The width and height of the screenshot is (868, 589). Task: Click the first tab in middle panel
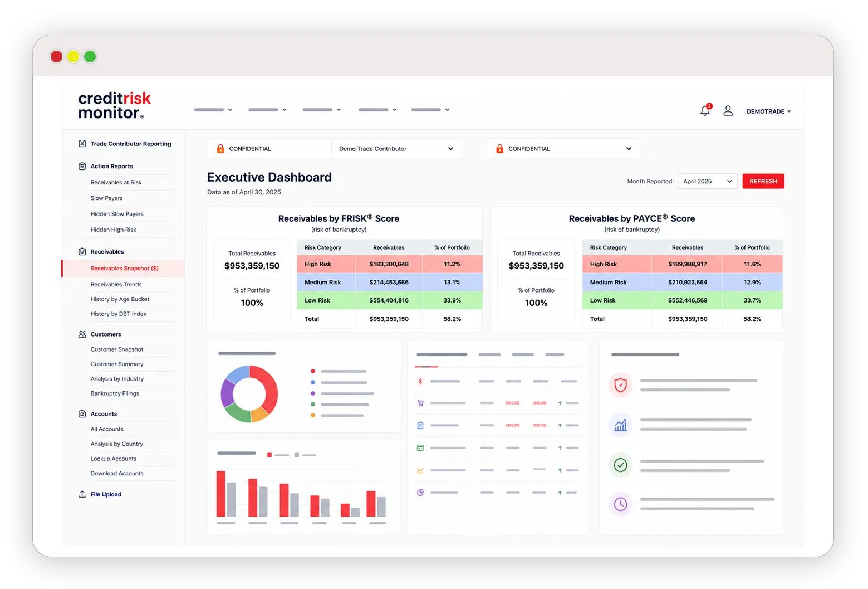tap(442, 354)
